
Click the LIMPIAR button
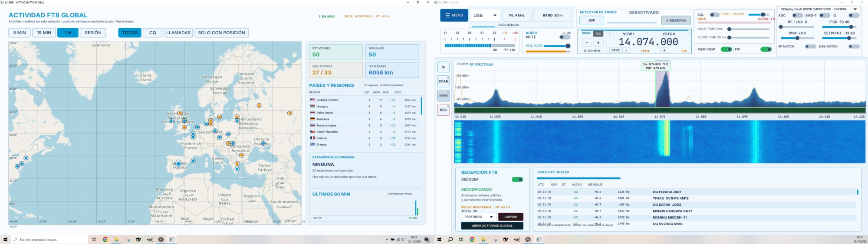coord(511,217)
